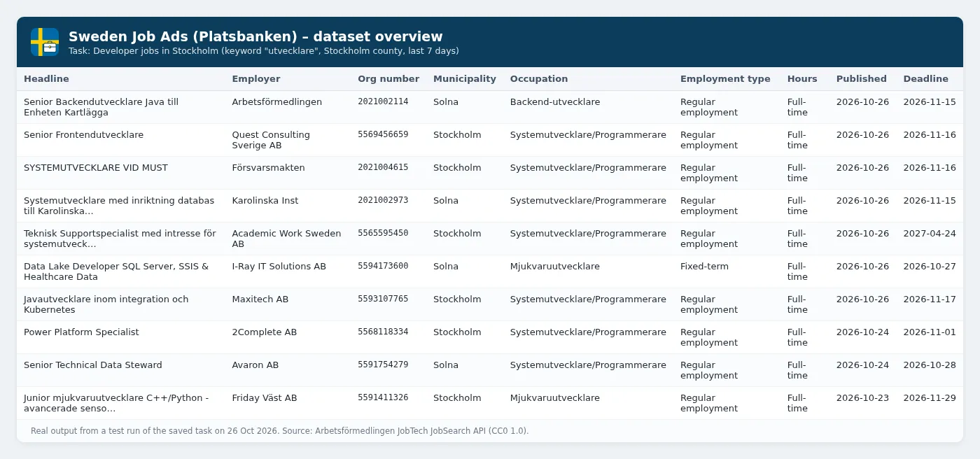Click the task description subtitle about Stockholm developer jobs
Viewport: 980px width, 459px height.
pyautogui.click(x=264, y=51)
